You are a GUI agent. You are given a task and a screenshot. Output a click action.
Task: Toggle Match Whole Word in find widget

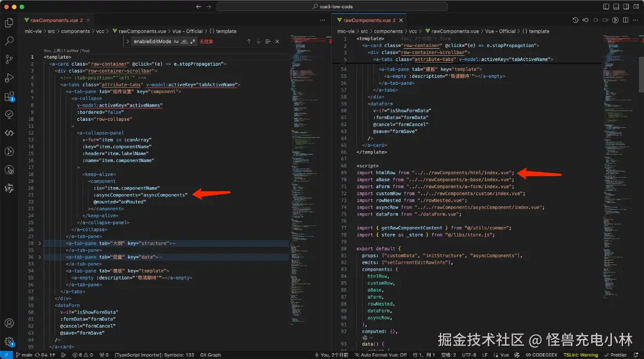point(184,41)
